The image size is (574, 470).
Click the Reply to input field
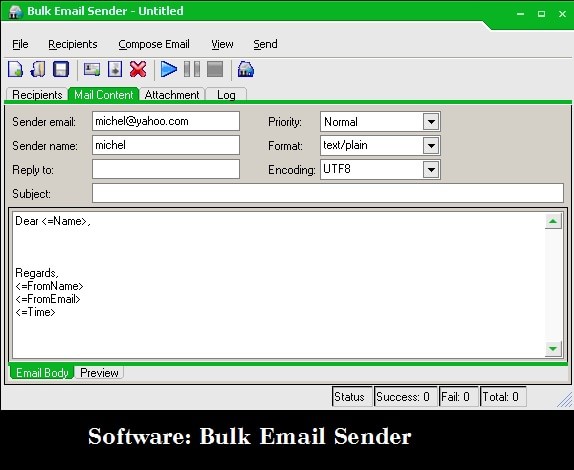point(166,169)
